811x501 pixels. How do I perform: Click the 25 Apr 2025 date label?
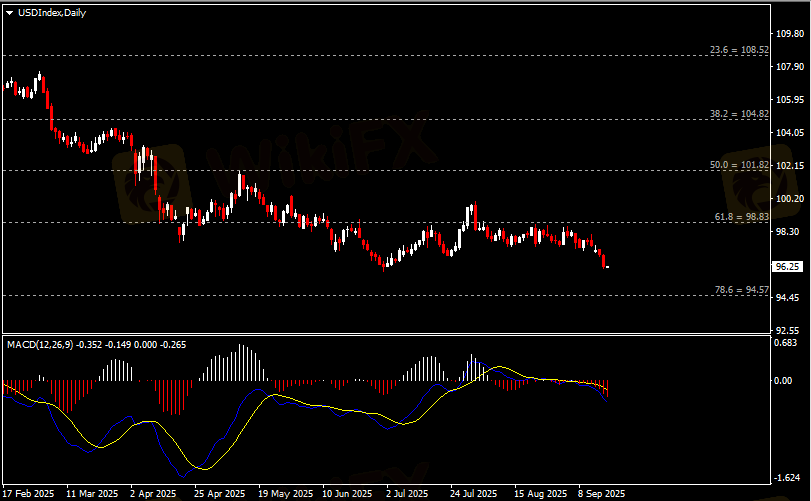pos(220,494)
